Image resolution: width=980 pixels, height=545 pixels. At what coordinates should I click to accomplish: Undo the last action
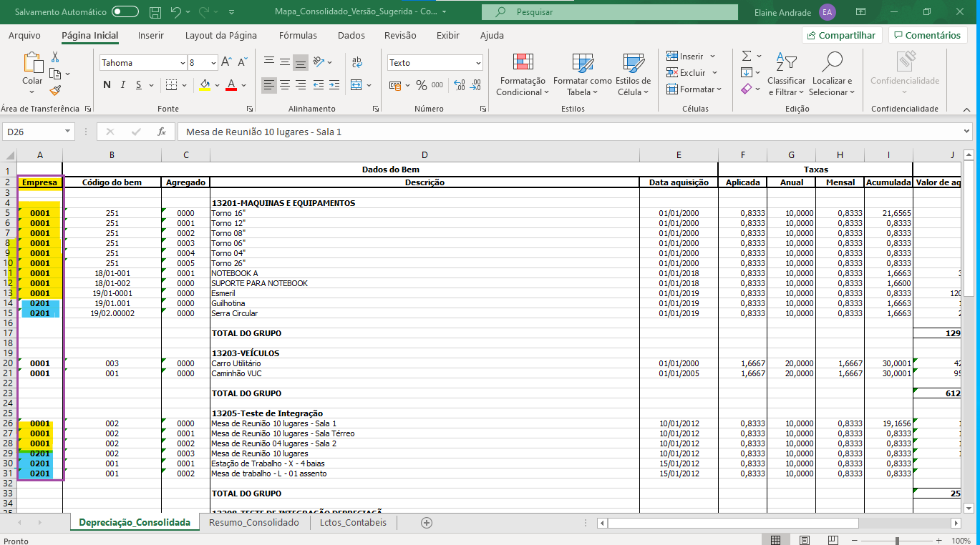[176, 12]
